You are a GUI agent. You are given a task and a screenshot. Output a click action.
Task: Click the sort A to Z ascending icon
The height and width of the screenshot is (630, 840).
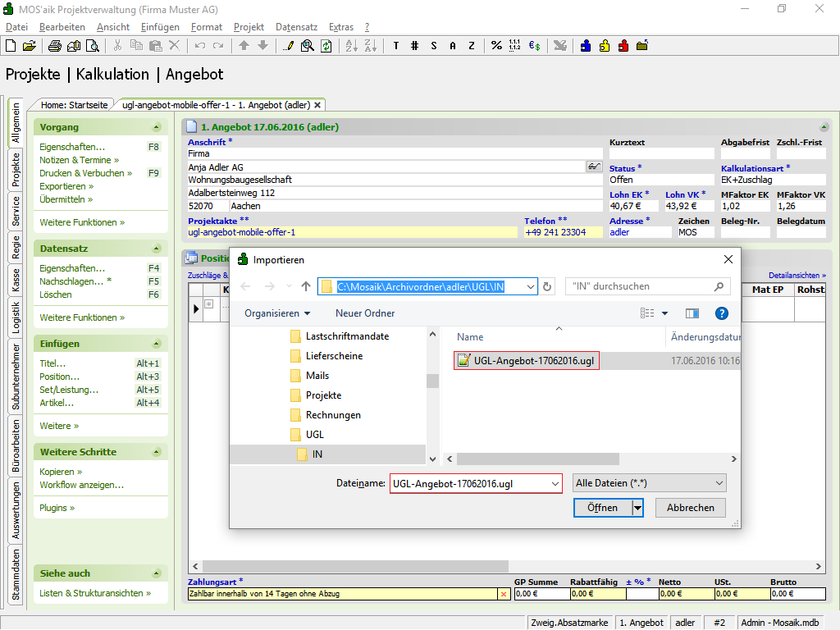[350, 46]
